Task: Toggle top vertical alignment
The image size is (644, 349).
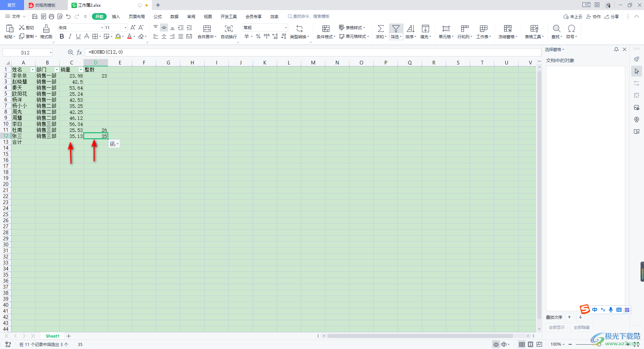Action: tap(156, 28)
